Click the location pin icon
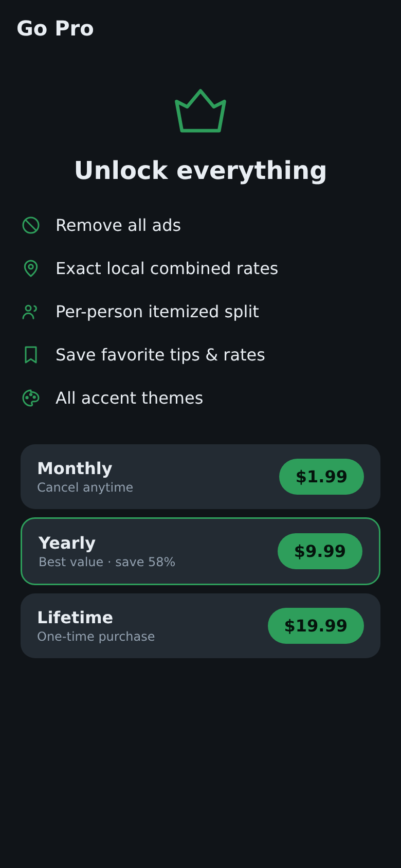The width and height of the screenshot is (401, 868). 31,268
